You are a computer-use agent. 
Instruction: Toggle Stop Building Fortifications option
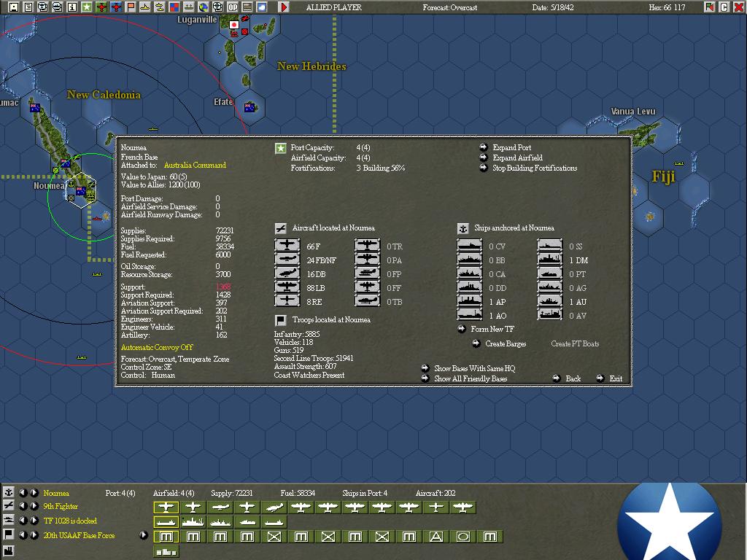535,168
